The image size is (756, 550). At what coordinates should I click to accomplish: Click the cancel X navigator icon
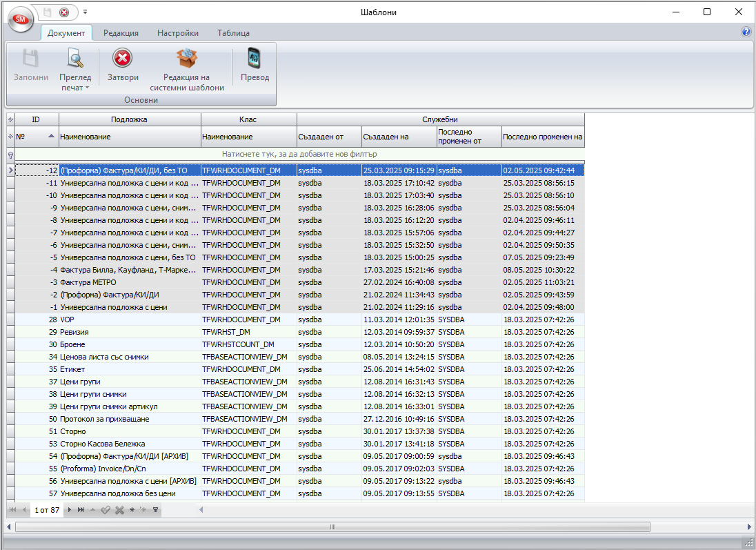pos(119,509)
